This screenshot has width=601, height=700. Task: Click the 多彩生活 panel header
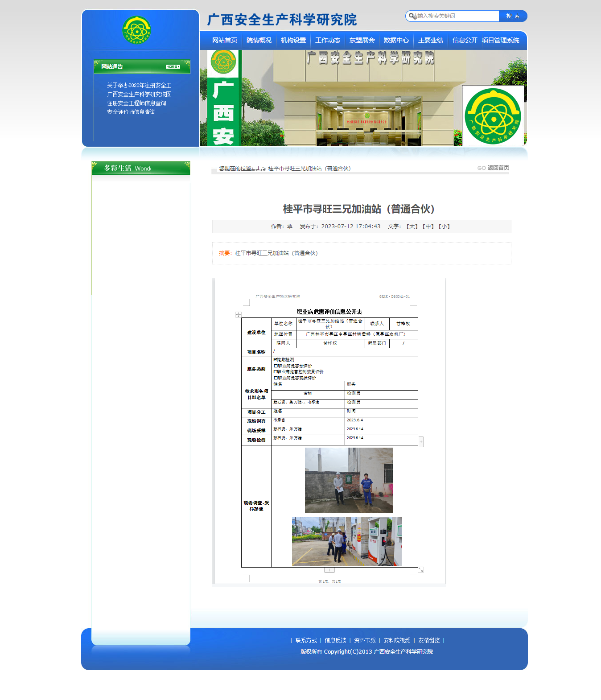tap(141, 168)
